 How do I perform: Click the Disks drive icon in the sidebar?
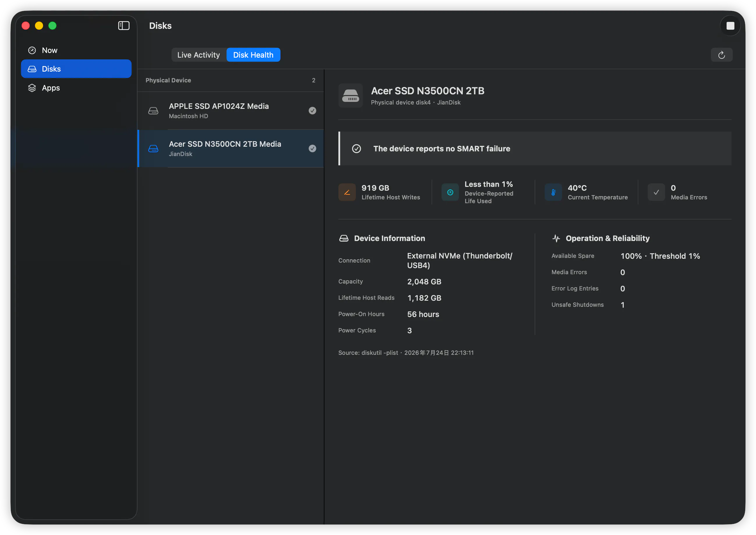(x=32, y=69)
